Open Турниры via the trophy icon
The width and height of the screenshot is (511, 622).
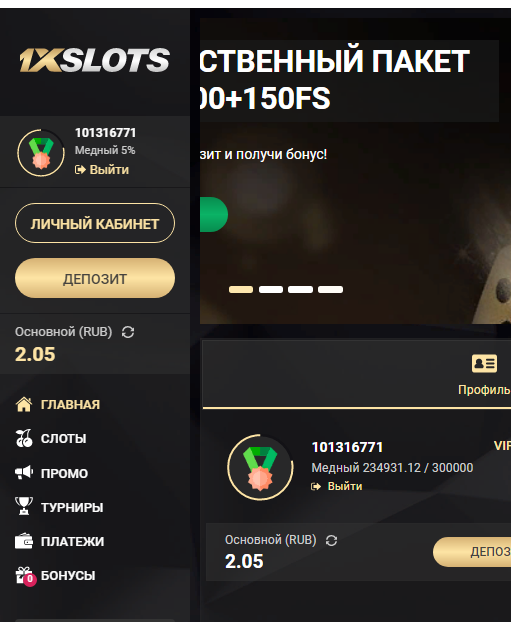tap(24, 506)
